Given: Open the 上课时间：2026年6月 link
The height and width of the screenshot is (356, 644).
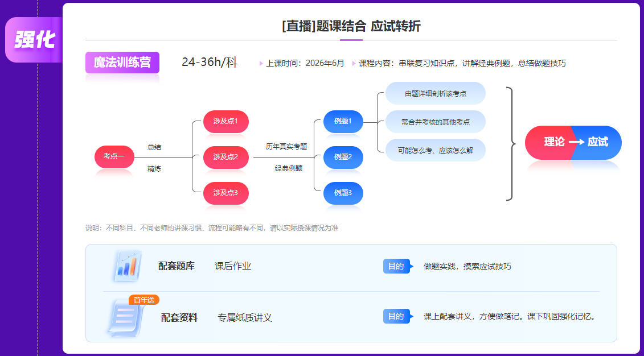Looking at the screenshot, I should coord(302,63).
